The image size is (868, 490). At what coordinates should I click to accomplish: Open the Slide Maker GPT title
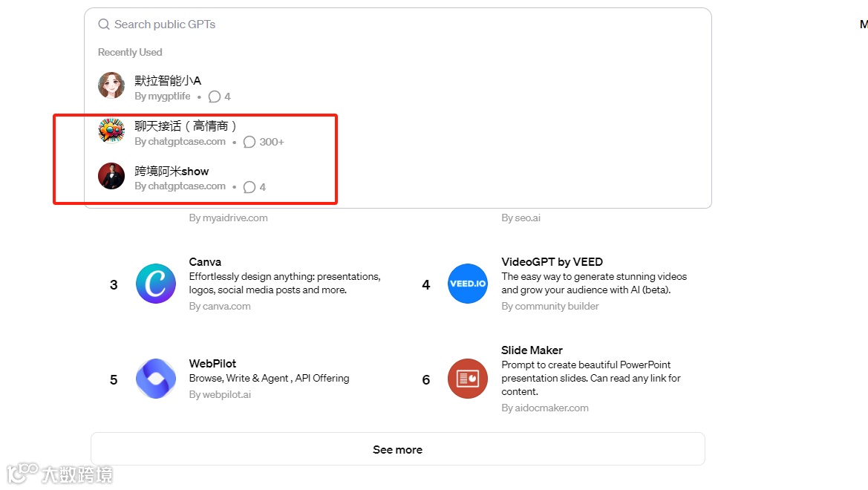532,350
